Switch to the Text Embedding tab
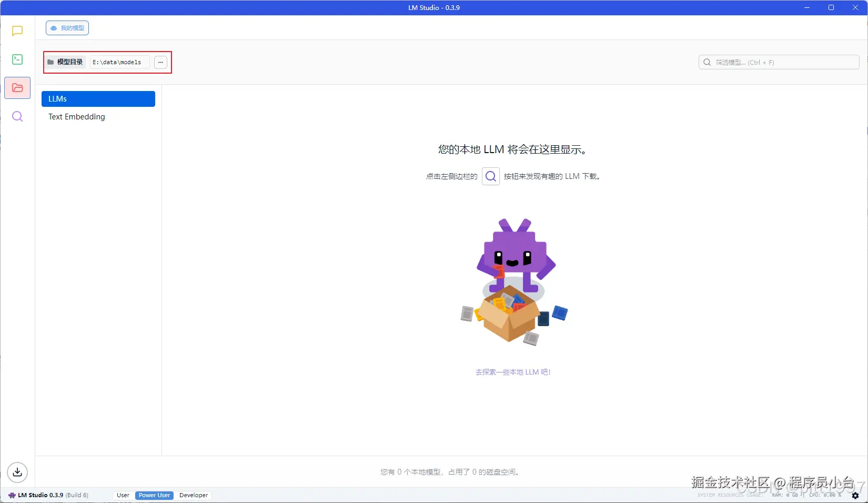The image size is (868, 503). pyautogui.click(x=76, y=117)
